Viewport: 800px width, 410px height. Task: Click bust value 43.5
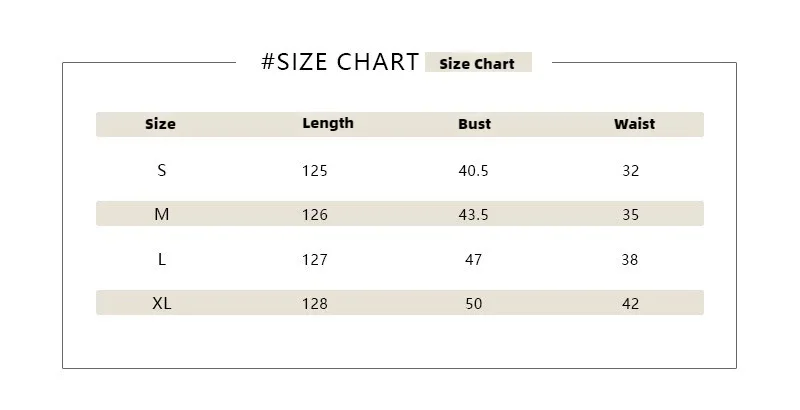[473, 215]
